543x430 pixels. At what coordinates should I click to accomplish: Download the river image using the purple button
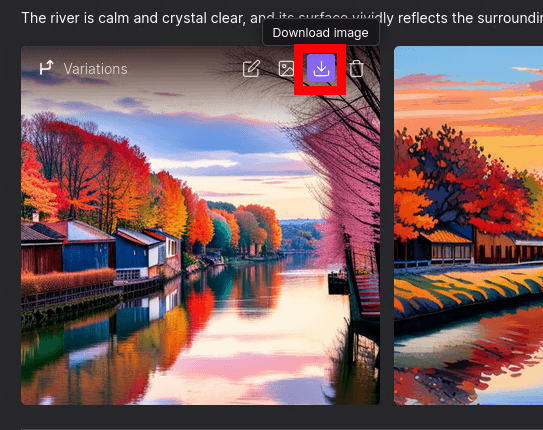click(x=321, y=68)
